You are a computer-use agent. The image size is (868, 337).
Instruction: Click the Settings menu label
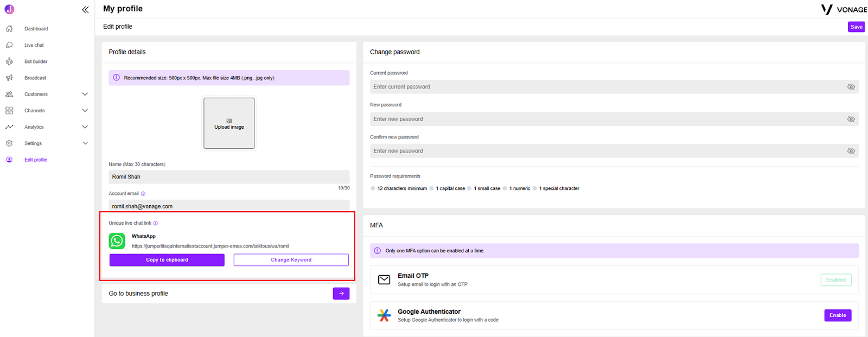(x=33, y=143)
